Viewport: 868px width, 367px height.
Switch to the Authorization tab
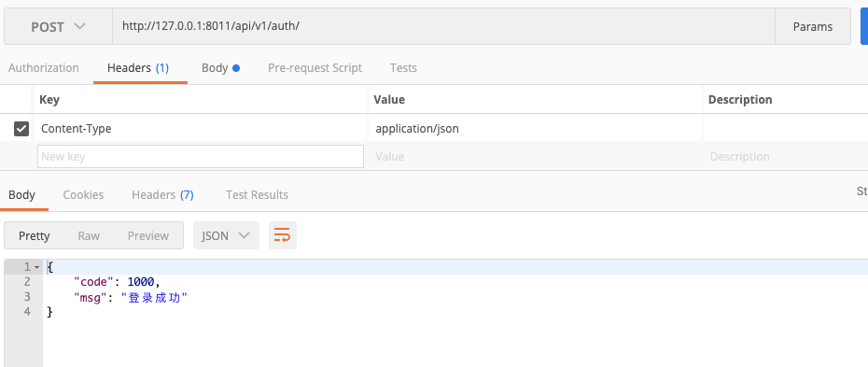(x=44, y=68)
